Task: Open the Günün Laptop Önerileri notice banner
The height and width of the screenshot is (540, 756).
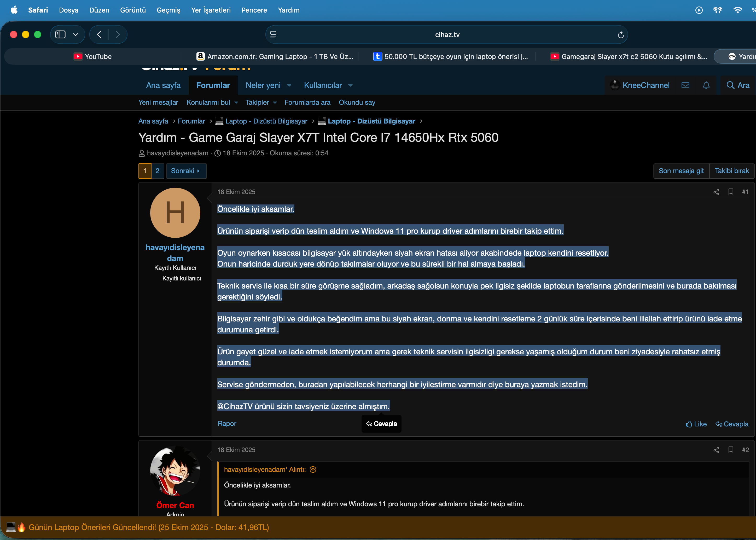Action: click(x=149, y=527)
